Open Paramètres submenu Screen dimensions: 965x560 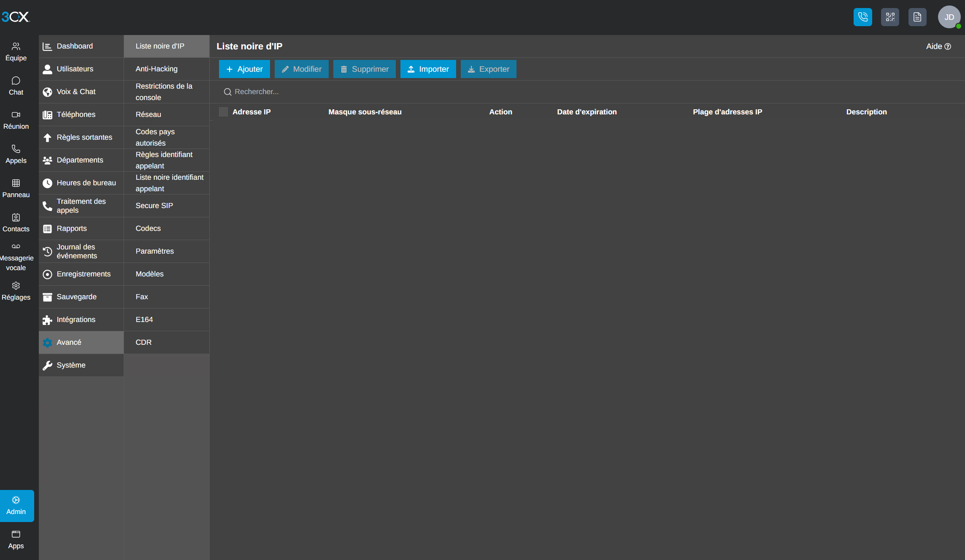(x=167, y=252)
